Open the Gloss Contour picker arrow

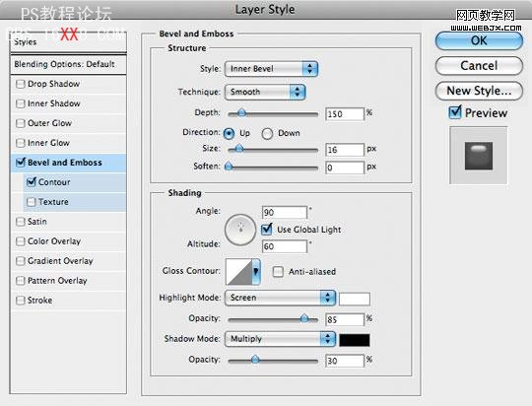[256, 271]
